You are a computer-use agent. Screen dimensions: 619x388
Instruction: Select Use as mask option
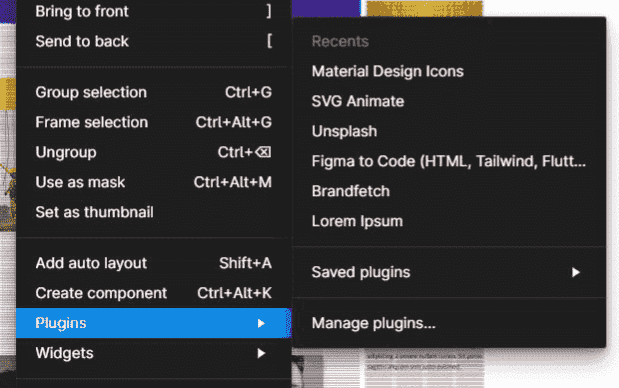[153, 182]
